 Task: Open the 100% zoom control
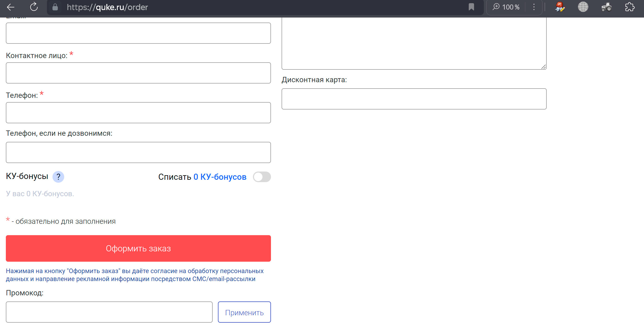click(x=506, y=7)
